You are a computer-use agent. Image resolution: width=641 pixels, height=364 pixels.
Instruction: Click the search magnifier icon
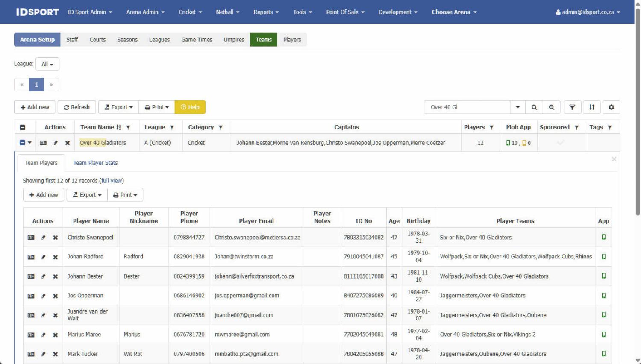coord(534,107)
